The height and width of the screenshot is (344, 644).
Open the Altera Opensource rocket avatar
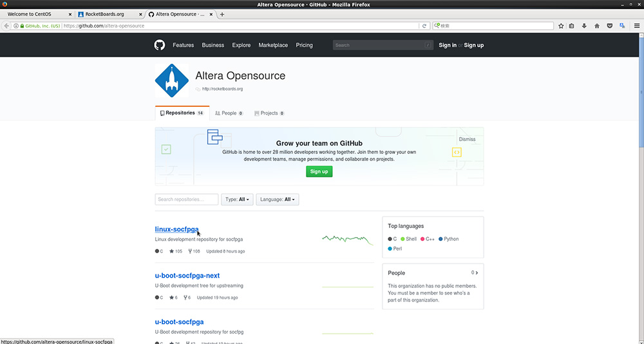pyautogui.click(x=172, y=81)
